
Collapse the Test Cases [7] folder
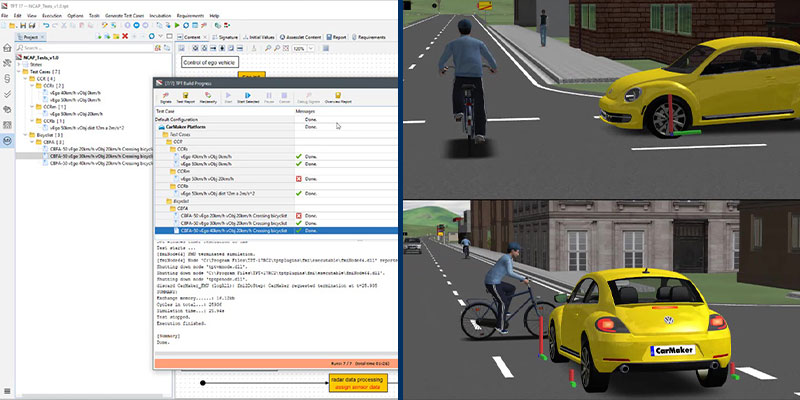pos(19,72)
